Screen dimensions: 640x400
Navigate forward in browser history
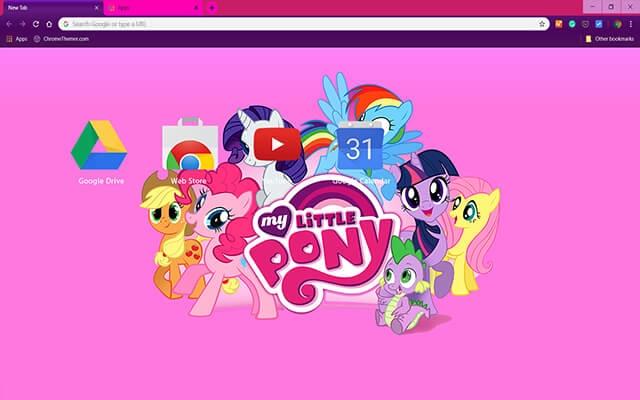pyautogui.click(x=22, y=24)
